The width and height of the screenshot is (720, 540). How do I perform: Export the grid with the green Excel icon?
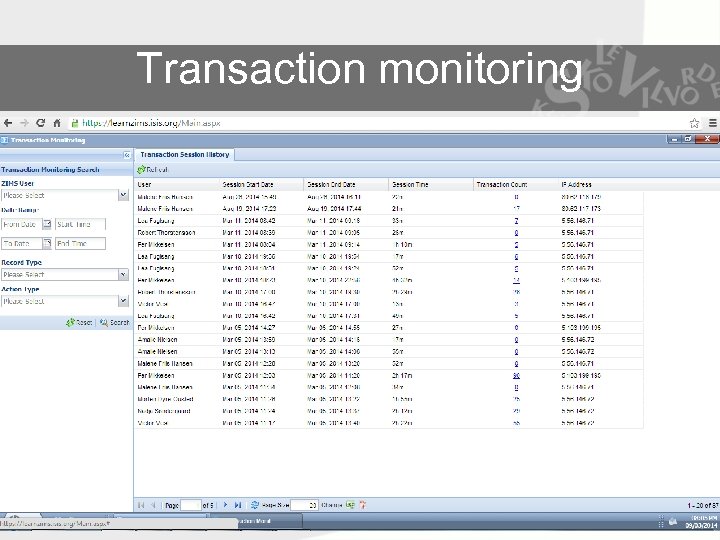pos(350,505)
